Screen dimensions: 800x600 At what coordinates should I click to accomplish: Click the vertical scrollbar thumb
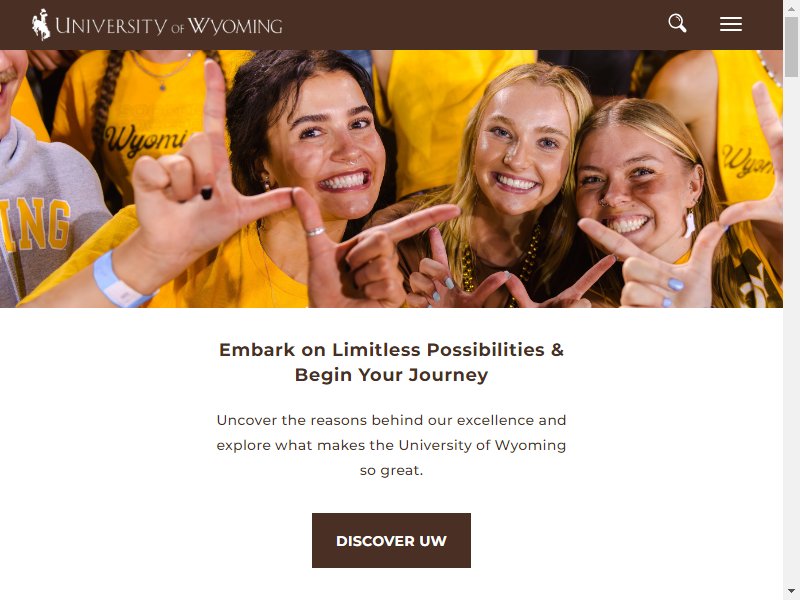(791, 47)
